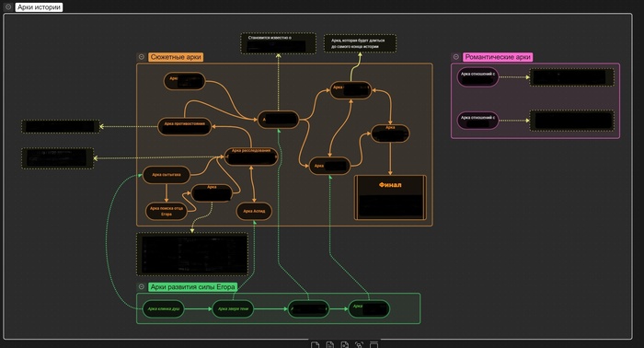
Task: Add media file from bottom toolbar
Action: pos(345,344)
